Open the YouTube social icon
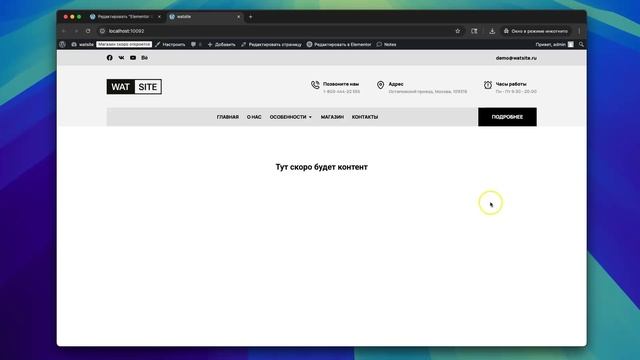The image size is (640, 360). click(133, 58)
